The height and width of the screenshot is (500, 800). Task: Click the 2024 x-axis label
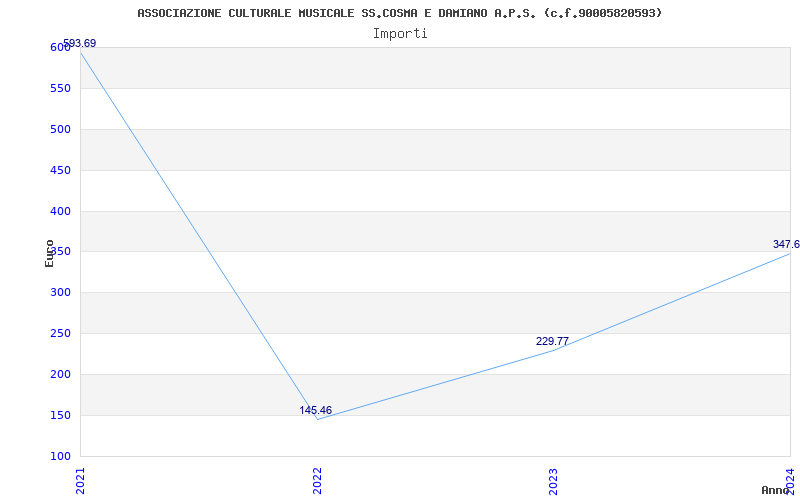coord(790,481)
